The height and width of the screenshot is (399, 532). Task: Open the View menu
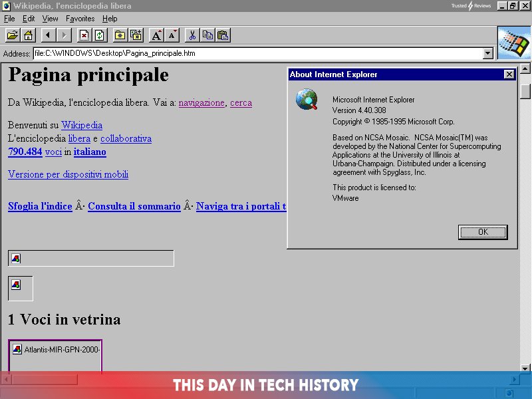[51, 19]
